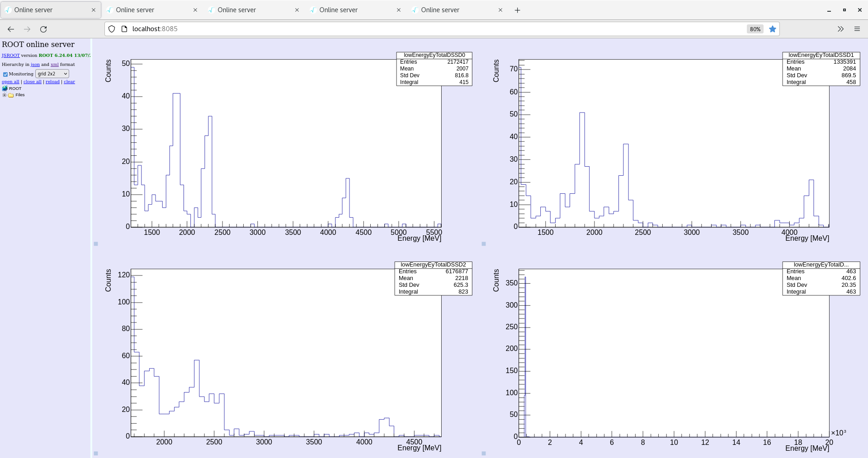The image size is (868, 458).
Task: Expand the Files tree node plus sign
Action: tap(5, 95)
